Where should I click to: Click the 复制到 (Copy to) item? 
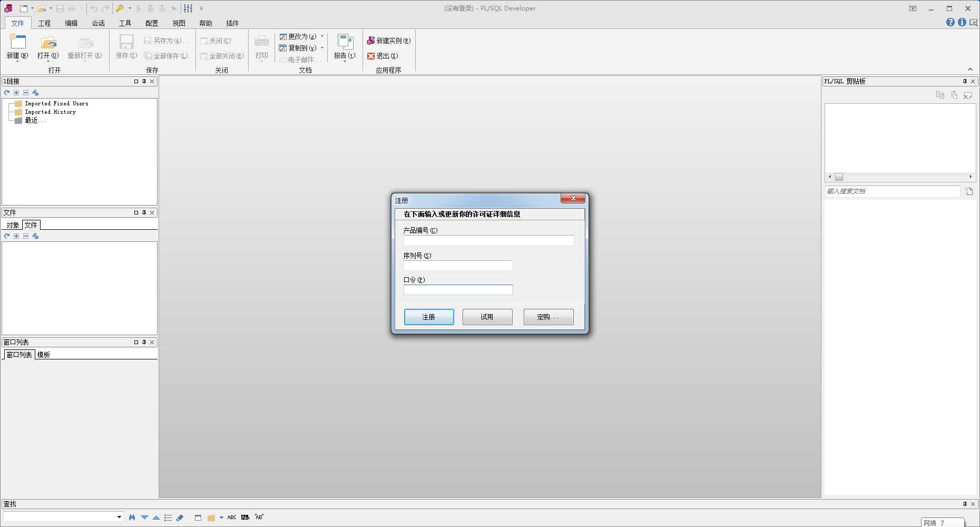pos(298,48)
